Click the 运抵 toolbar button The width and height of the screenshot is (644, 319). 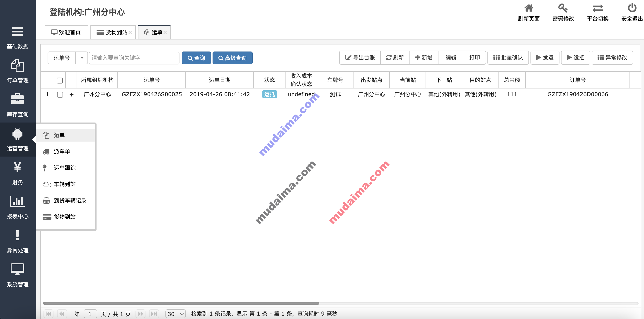tap(576, 58)
